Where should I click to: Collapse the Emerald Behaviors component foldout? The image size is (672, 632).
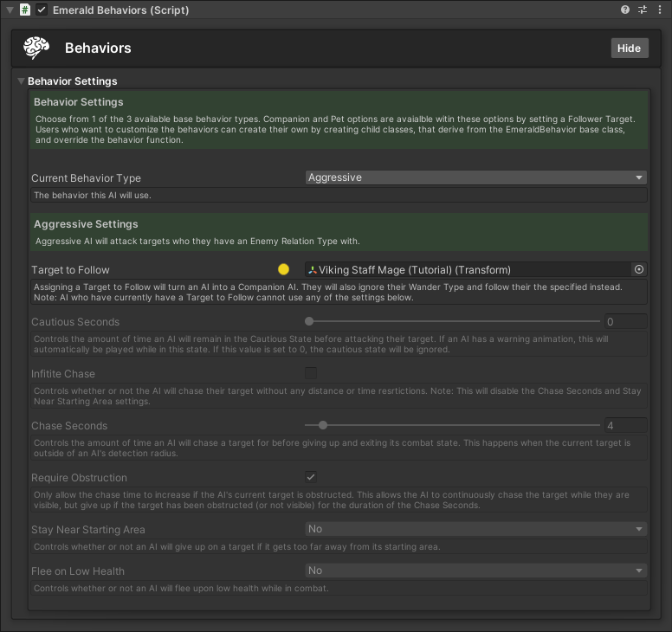(10, 10)
